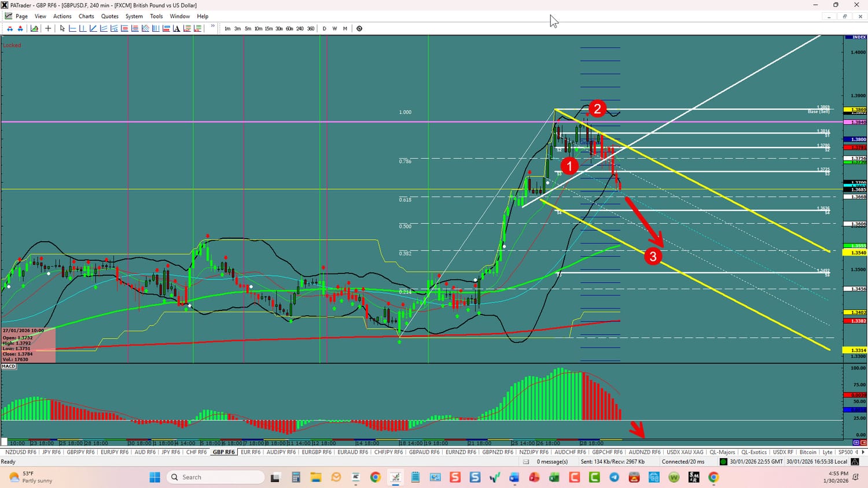Open Windows taskbar Search box
The image size is (868, 488).
coord(214,477)
